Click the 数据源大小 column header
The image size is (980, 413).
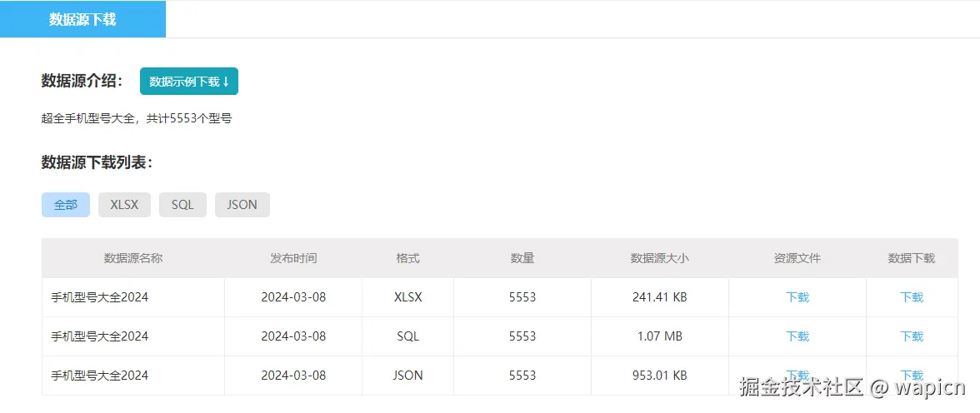coord(660,258)
